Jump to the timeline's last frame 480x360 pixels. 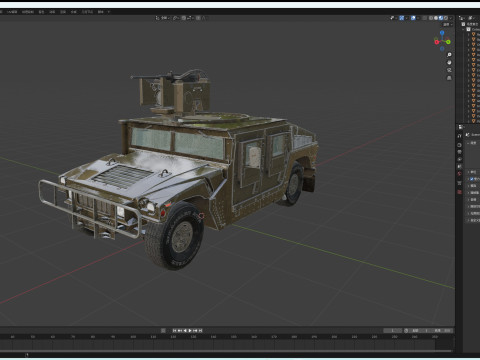click(200, 330)
